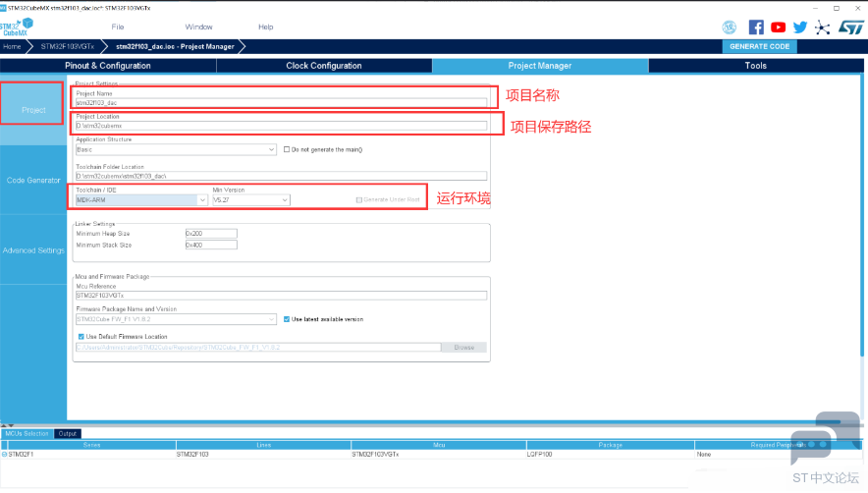The width and height of the screenshot is (868, 493).
Task: Sort by Mcu column header
Action: click(x=439, y=445)
